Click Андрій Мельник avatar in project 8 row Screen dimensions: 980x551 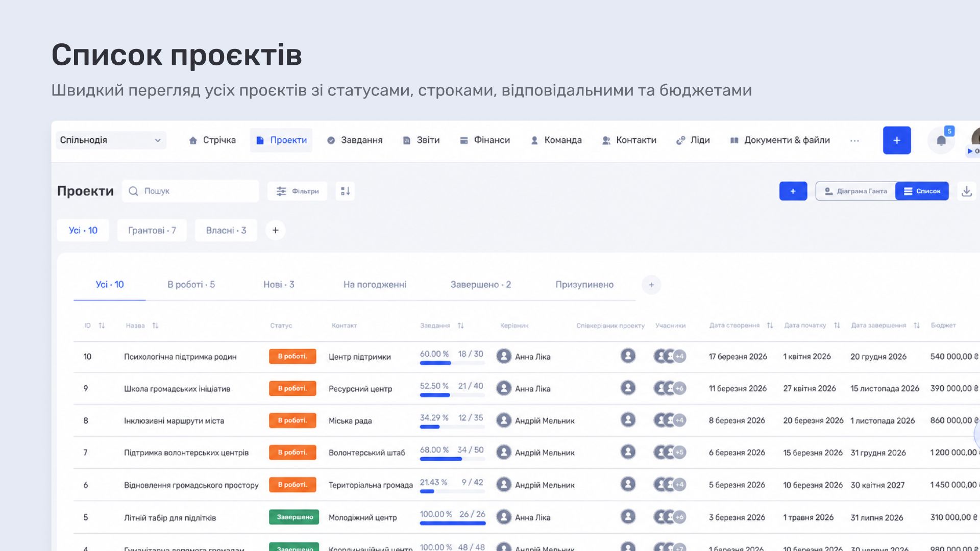[x=504, y=420]
